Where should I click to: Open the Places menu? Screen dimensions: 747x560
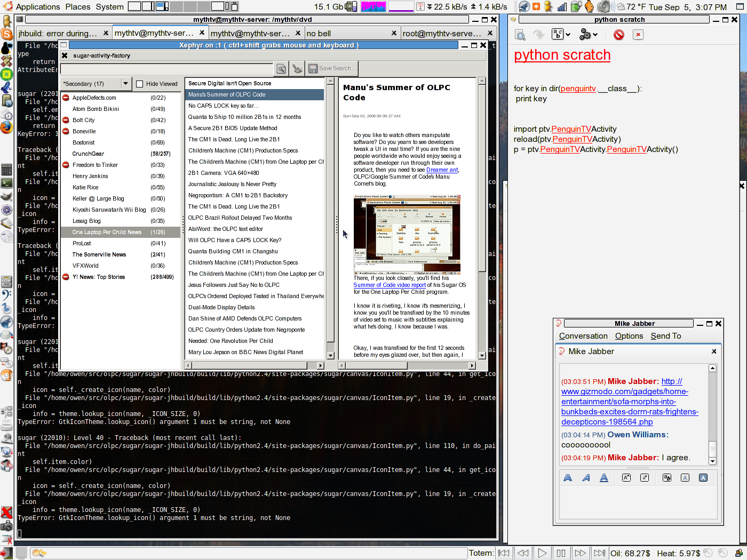click(x=78, y=6)
